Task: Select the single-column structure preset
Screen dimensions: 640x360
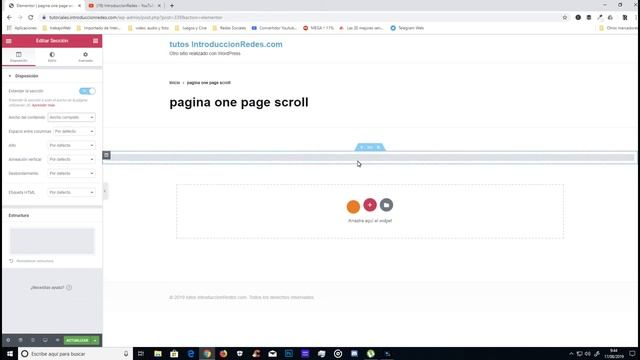Action: (52, 241)
